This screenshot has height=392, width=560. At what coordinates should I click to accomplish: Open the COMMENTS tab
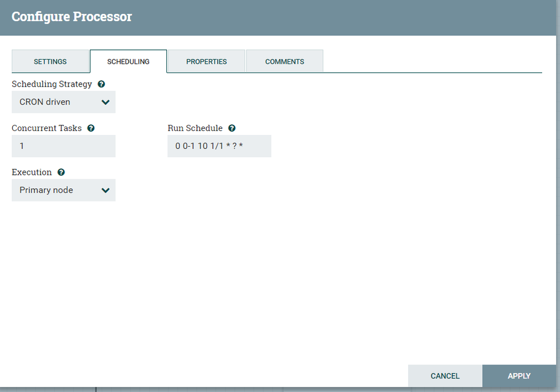tap(284, 62)
